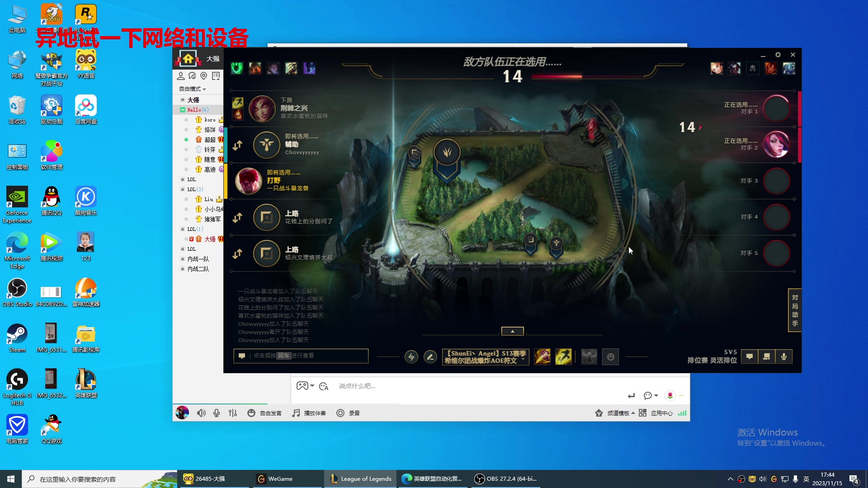Click 自由发言 free speech button
Image resolution: width=868 pixels, height=488 pixels.
pyautogui.click(x=264, y=413)
